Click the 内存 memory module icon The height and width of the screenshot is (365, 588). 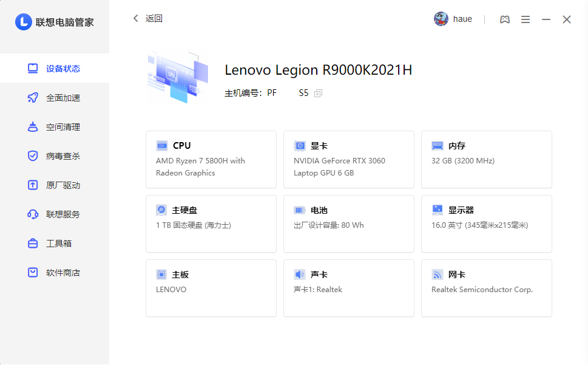tap(438, 146)
